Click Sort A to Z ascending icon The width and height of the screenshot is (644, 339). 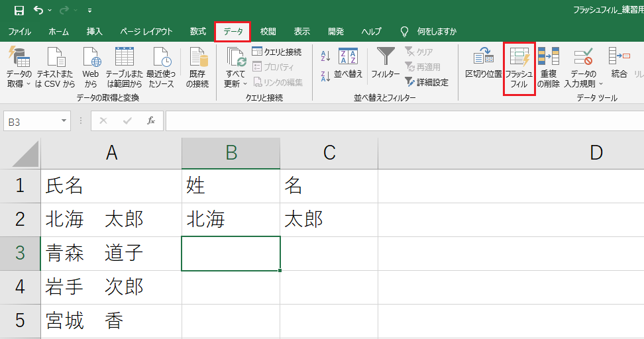coord(325,56)
